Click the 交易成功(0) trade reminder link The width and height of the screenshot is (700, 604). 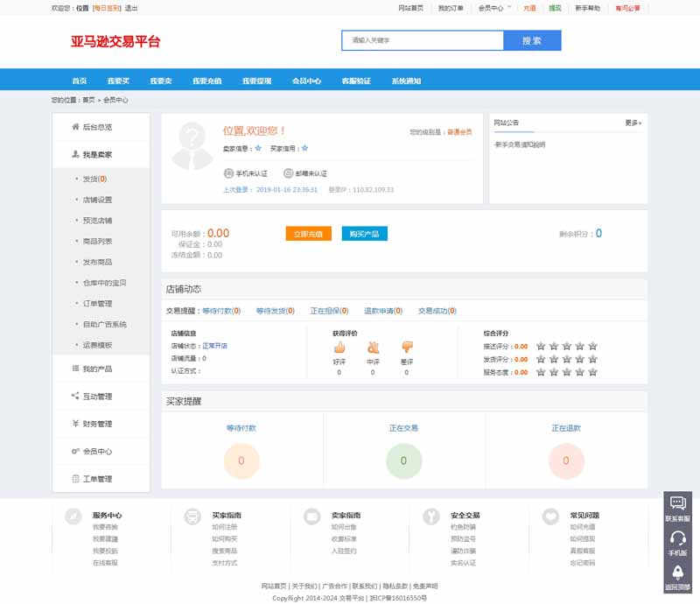tap(437, 311)
